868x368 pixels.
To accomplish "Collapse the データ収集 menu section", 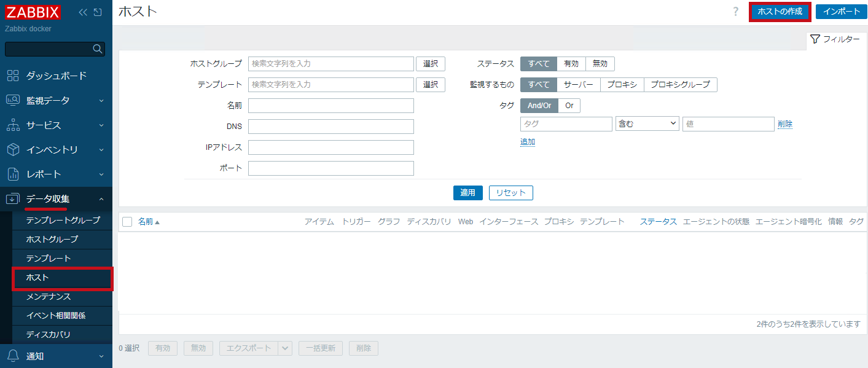I will (x=56, y=198).
